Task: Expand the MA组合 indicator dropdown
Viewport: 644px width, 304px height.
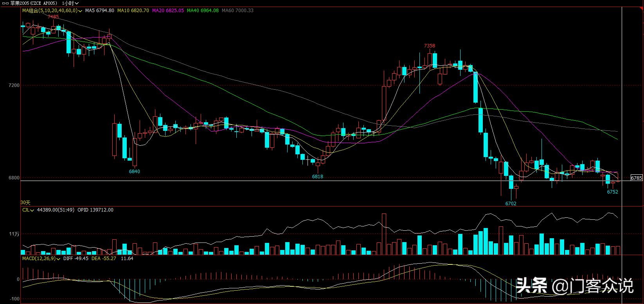Action: tap(80, 11)
